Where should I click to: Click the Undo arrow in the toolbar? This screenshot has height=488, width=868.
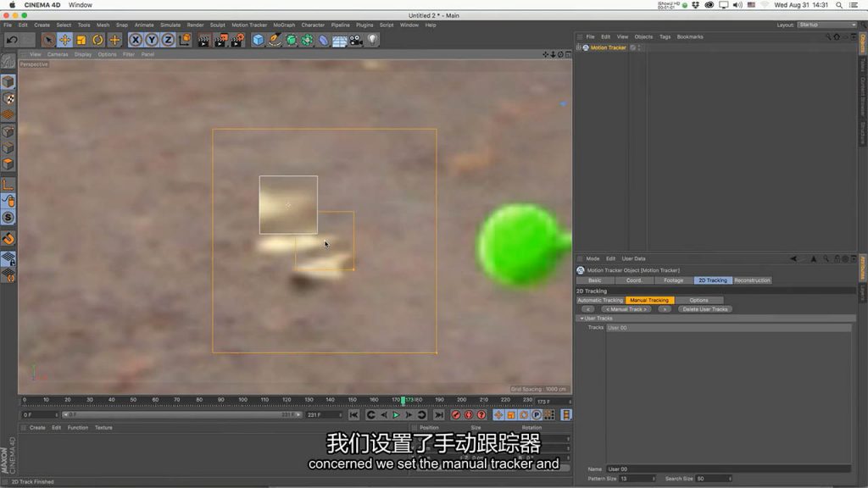tap(12, 40)
